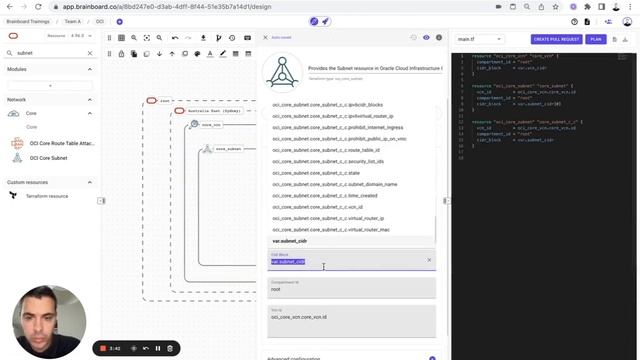Screen dimensions: 640x360
Task: Choose the prohibit_internet_ingress suggestion
Action: [351, 127]
